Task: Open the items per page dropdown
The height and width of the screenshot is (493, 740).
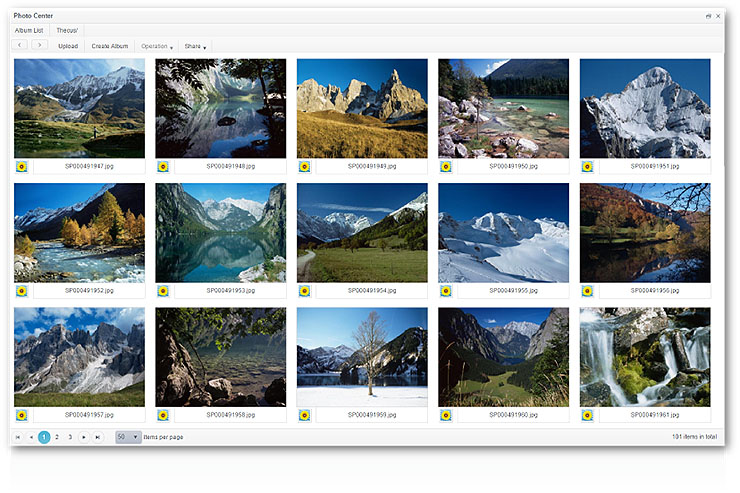Action: click(x=128, y=437)
